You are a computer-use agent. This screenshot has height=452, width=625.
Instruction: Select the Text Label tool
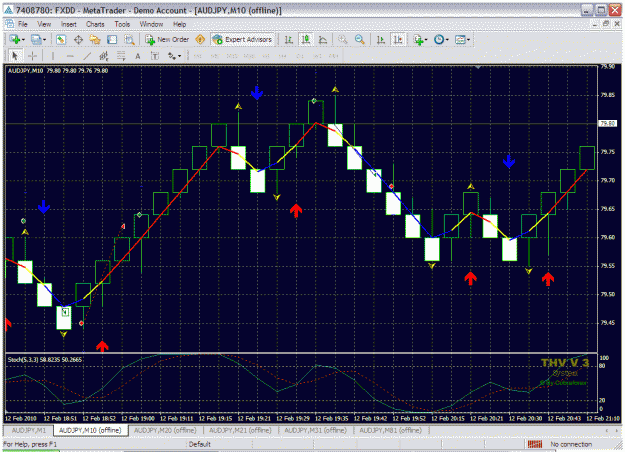[155, 56]
